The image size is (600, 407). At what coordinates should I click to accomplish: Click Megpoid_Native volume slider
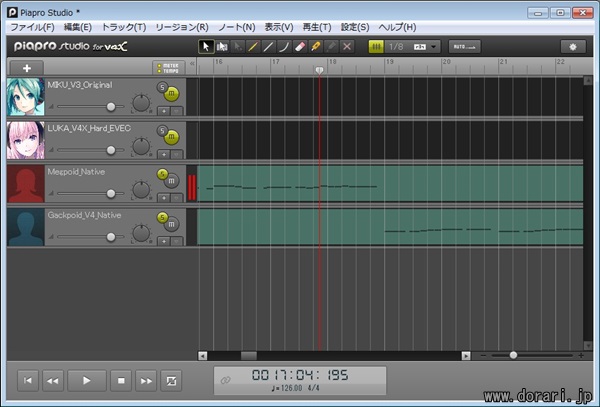(91, 194)
